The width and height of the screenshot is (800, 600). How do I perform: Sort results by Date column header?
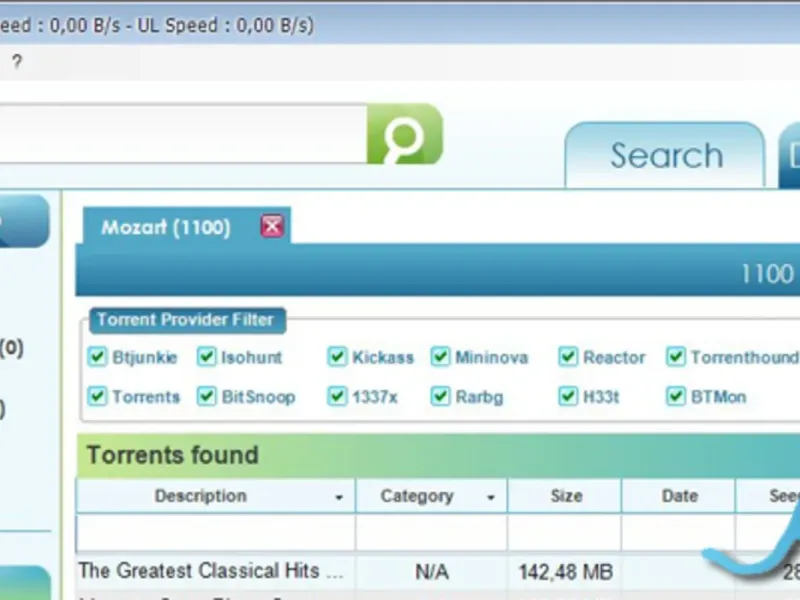679,496
